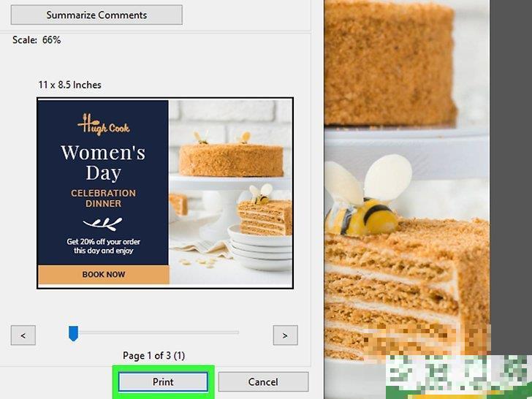Click the CELEBRATION DINNER text in the preview

coord(103,198)
